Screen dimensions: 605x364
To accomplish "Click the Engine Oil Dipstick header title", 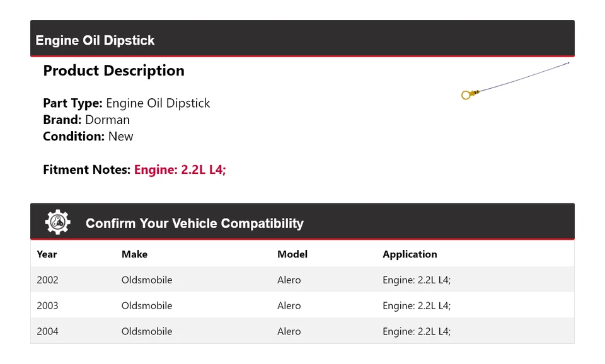I will (95, 40).
